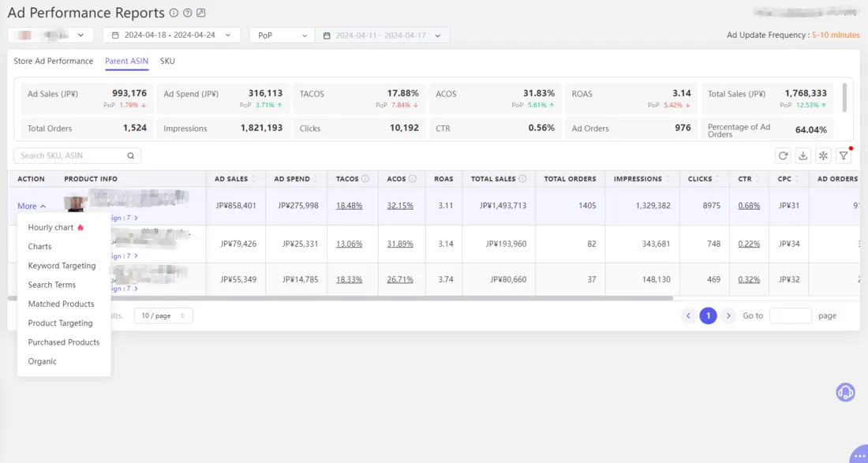Open the filter icon with red dot
Viewport: 868px width, 463px height.
coord(843,155)
